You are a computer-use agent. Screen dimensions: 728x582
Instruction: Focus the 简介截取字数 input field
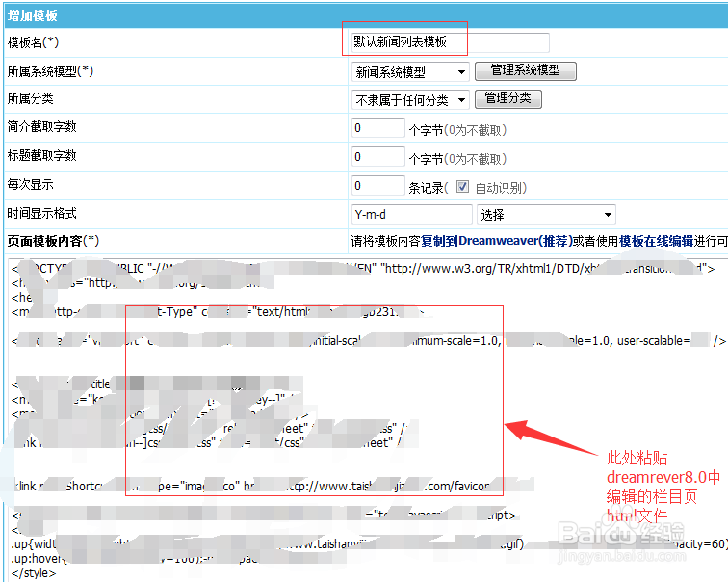click(x=377, y=128)
